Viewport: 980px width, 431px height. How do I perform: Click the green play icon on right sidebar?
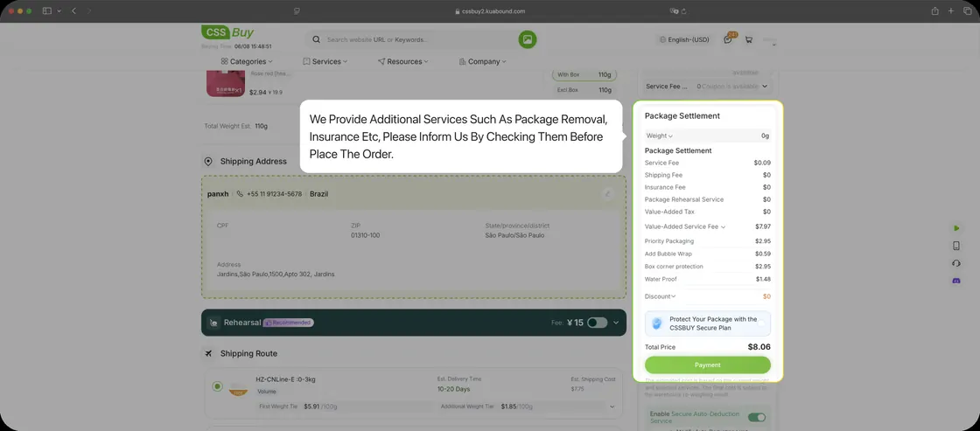tap(956, 228)
